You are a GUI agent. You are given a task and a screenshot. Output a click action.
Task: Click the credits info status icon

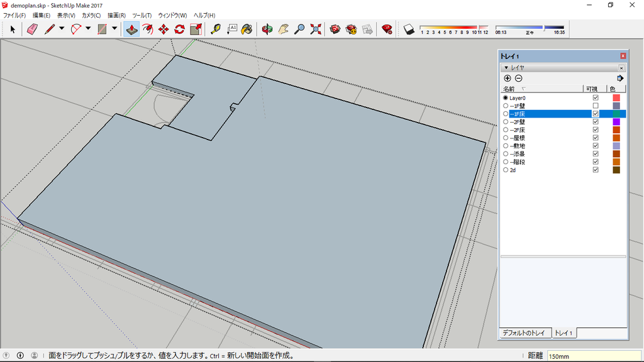[20, 356]
